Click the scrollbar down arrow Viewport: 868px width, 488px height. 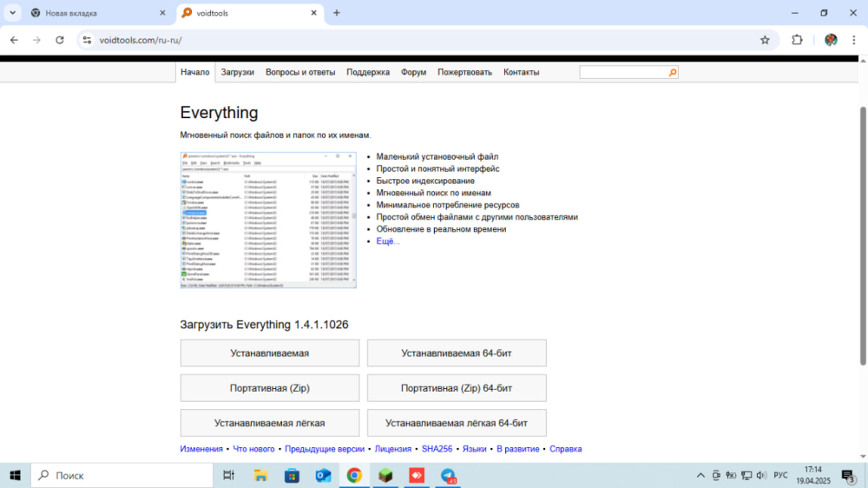click(x=863, y=457)
